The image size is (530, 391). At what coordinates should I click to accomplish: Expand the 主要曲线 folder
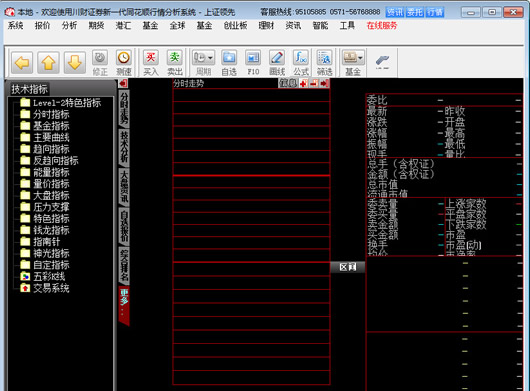(x=45, y=138)
